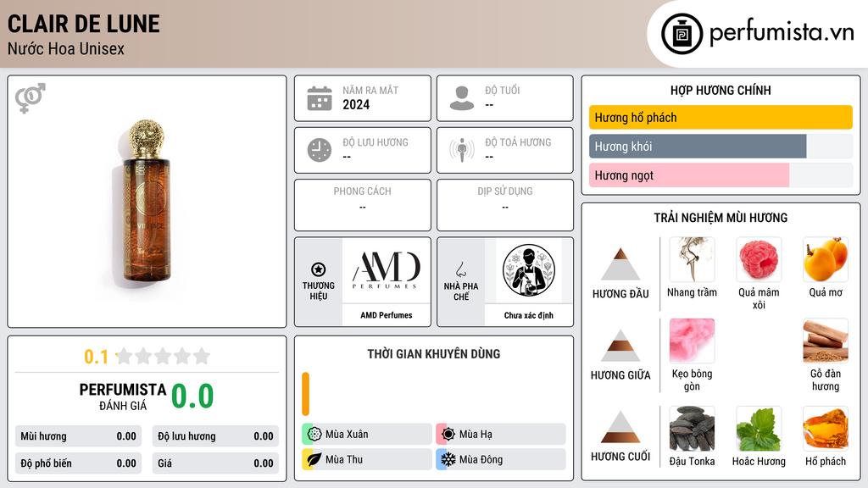868x488 pixels.
Task: Select the Mùa Đông season button
Action: (x=501, y=460)
